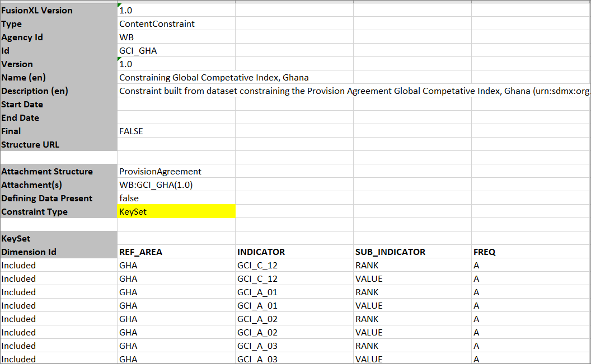
Task: Select the WB:GCI_GHA(1.0) attachment cell
Action: [x=156, y=185]
